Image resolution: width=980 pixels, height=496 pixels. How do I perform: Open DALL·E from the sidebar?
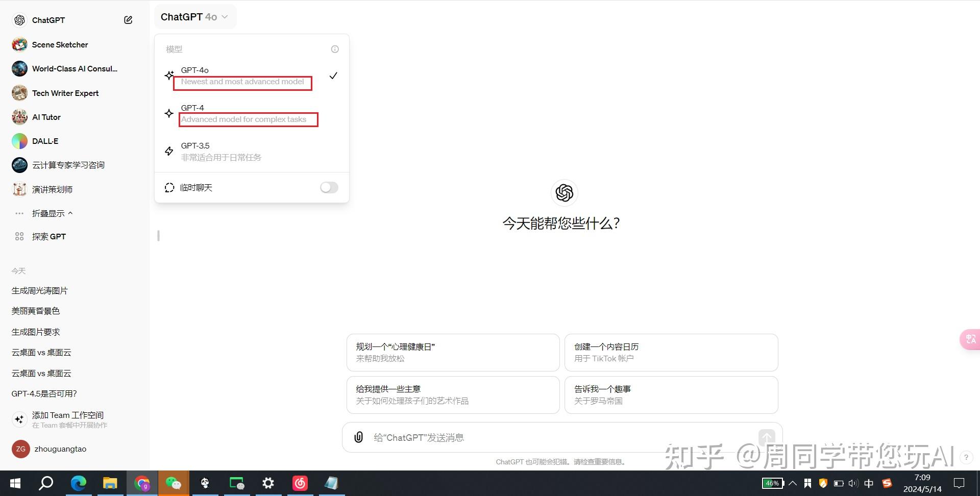[x=45, y=141]
